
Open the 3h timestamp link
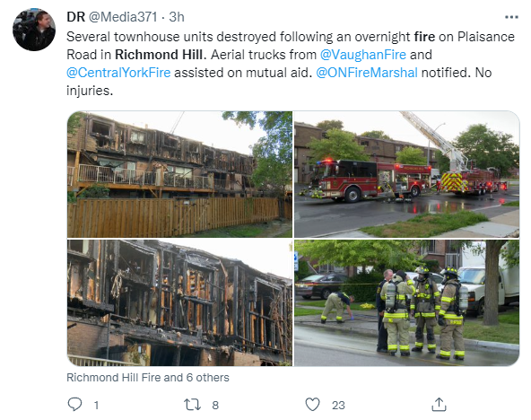click(x=177, y=17)
